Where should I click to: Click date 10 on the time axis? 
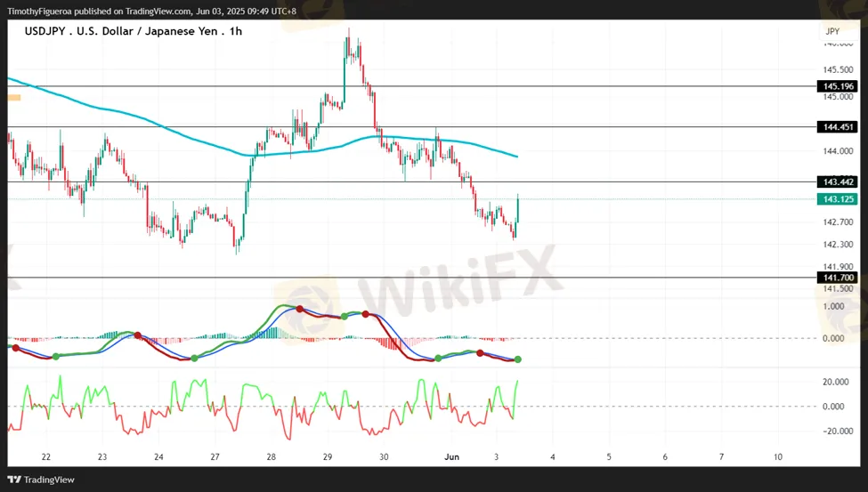click(x=777, y=456)
